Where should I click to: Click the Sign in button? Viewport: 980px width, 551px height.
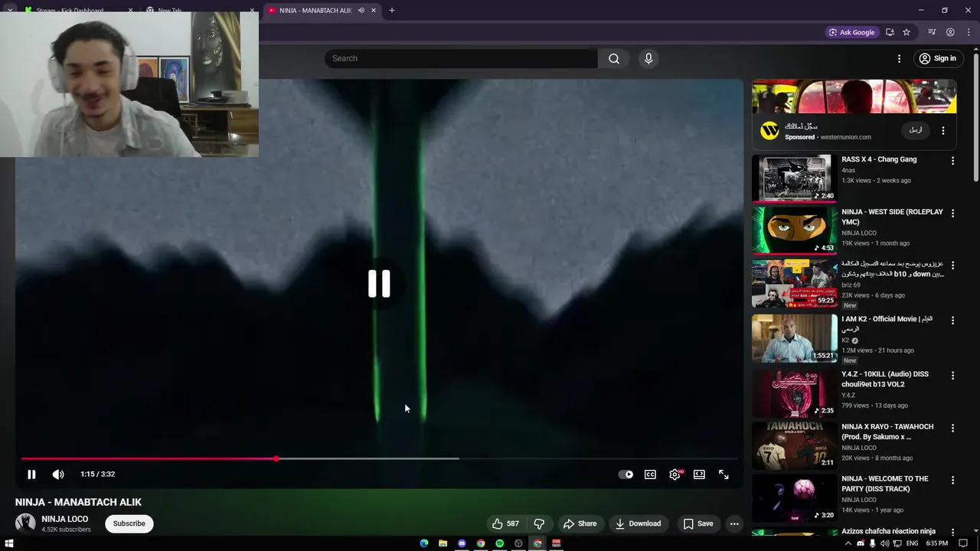point(937,58)
